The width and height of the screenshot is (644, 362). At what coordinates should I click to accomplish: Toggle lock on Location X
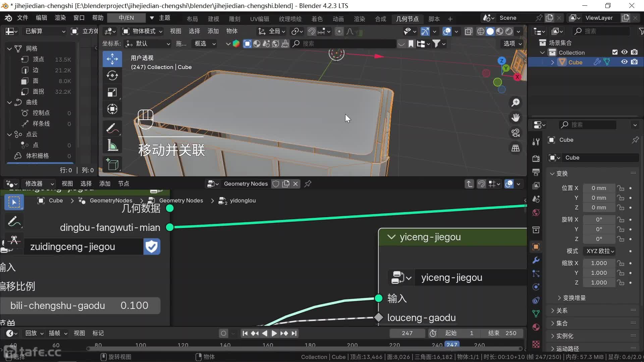point(621,188)
